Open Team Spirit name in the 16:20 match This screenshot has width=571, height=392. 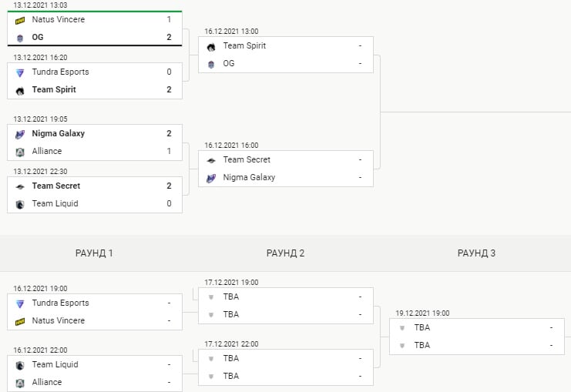coord(54,89)
